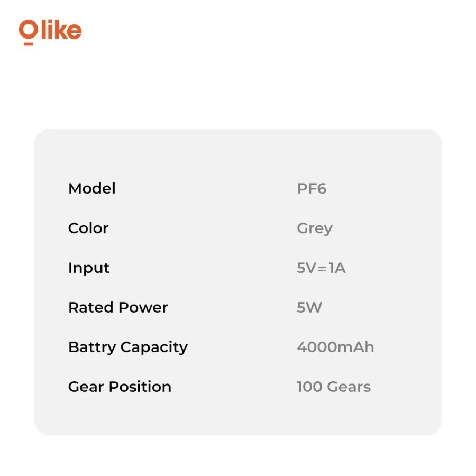
Task: Select the Model label
Action: [x=91, y=189]
